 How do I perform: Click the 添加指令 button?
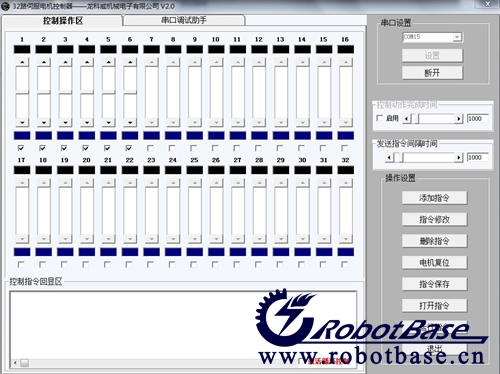(x=434, y=198)
